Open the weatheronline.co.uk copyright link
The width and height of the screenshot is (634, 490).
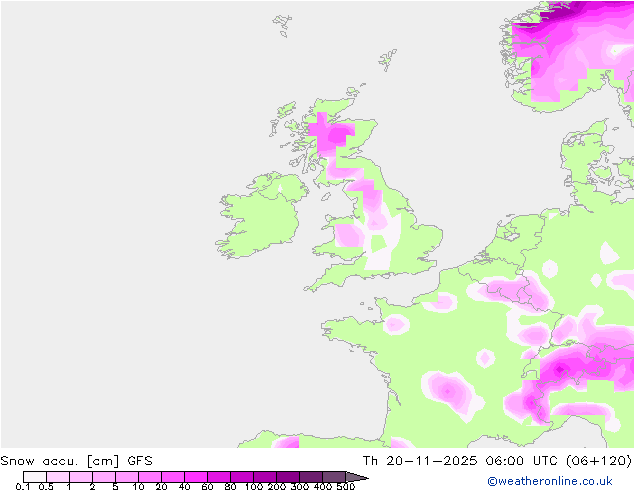click(550, 481)
